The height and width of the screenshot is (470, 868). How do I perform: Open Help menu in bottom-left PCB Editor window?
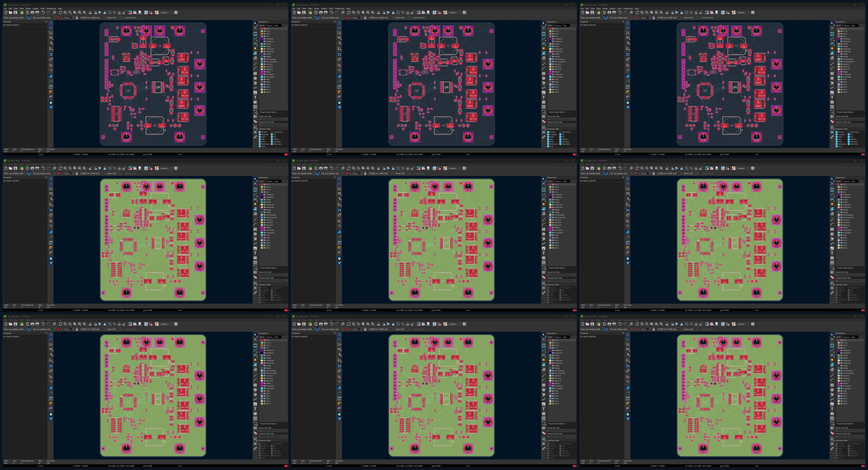(60, 320)
